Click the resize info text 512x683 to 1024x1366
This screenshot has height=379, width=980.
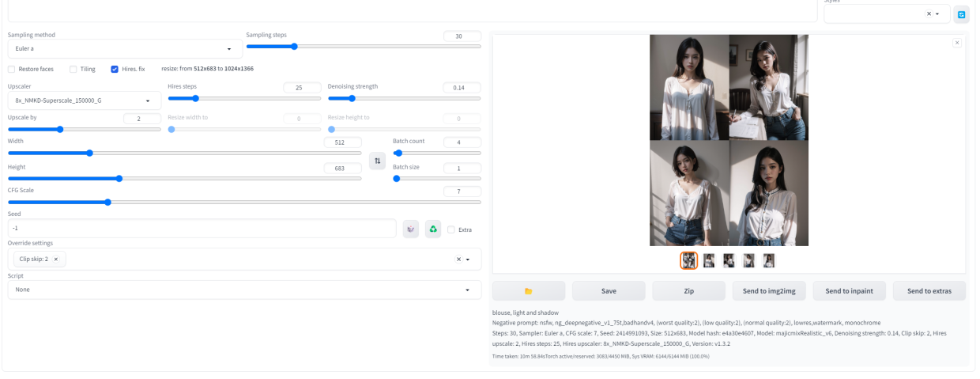click(x=207, y=69)
